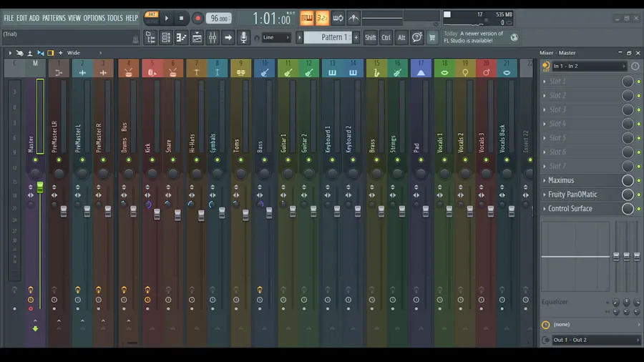Open the Browser/Plugin picker view
Screen dimensions: 644x362
tap(150, 38)
